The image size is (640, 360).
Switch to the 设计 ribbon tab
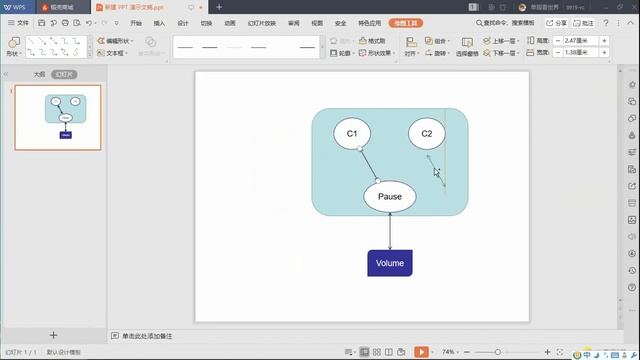(x=183, y=23)
